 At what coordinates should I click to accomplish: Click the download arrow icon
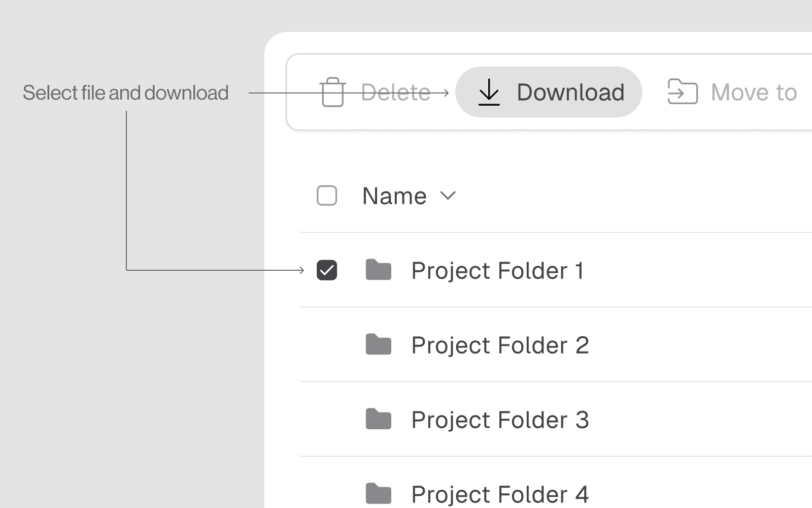[x=489, y=92]
